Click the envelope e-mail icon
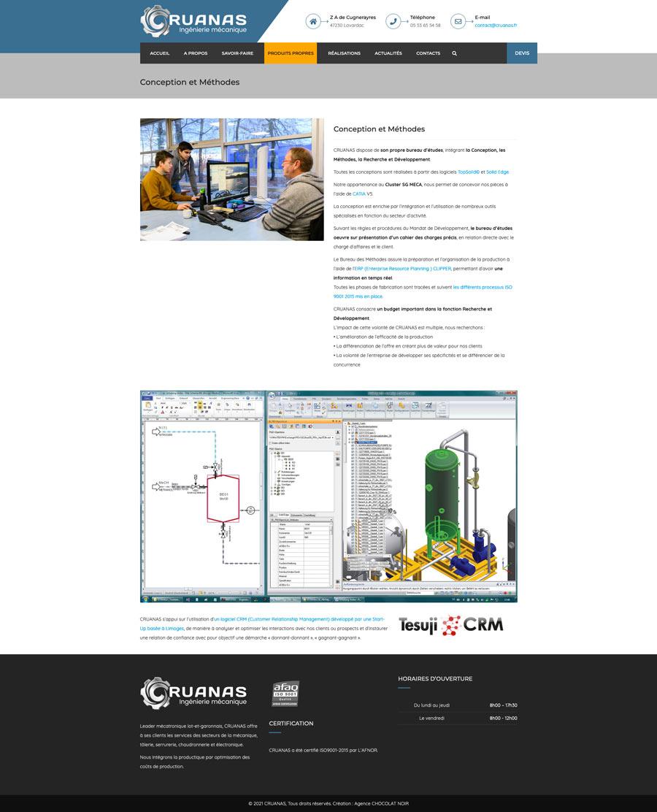 click(458, 21)
